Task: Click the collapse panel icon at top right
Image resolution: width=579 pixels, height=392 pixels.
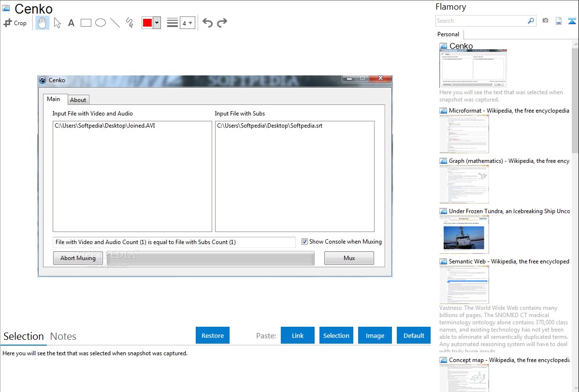Action: (x=572, y=21)
